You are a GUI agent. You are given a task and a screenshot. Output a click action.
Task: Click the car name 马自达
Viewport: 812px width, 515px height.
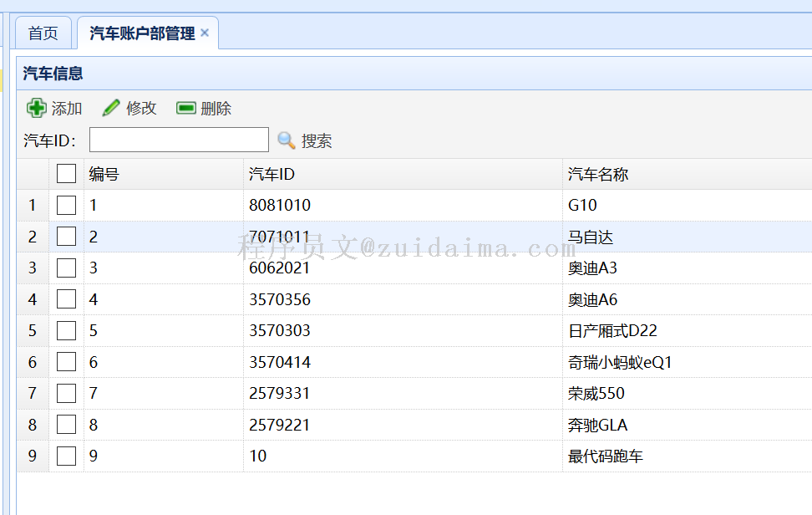(x=591, y=237)
